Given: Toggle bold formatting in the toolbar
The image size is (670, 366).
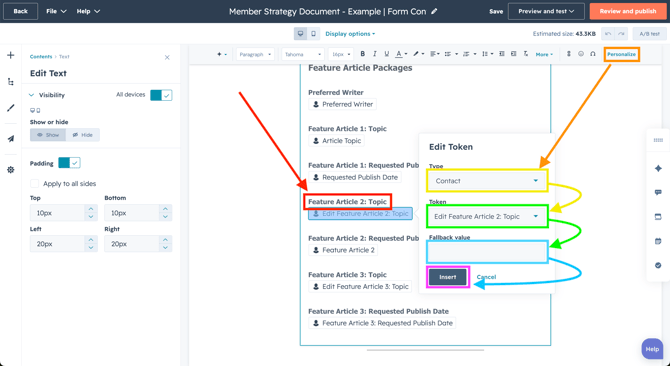Looking at the screenshot, I should pyautogui.click(x=362, y=54).
